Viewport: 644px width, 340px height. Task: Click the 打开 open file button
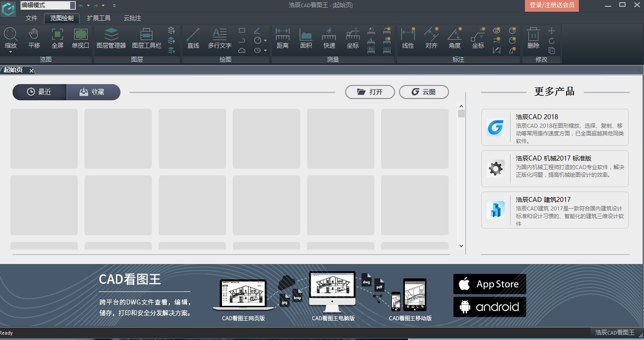pos(370,92)
